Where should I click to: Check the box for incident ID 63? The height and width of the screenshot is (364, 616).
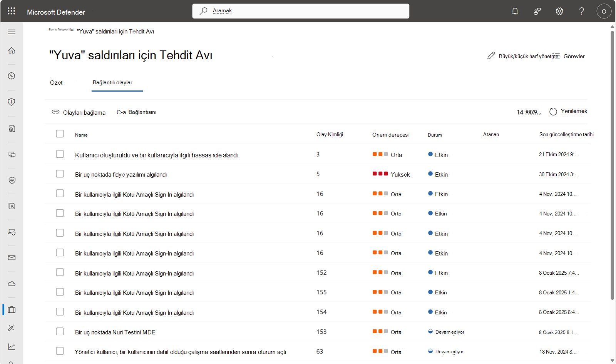pos(60,351)
